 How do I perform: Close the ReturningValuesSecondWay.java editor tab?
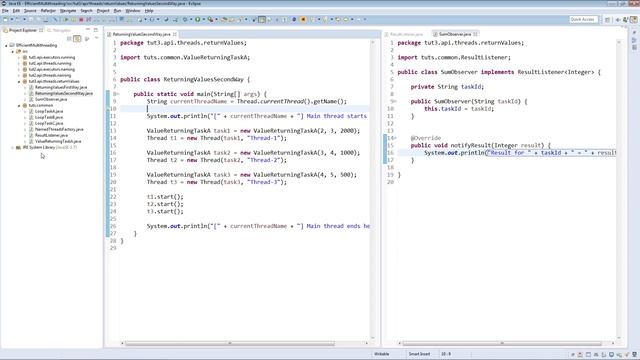[175, 34]
